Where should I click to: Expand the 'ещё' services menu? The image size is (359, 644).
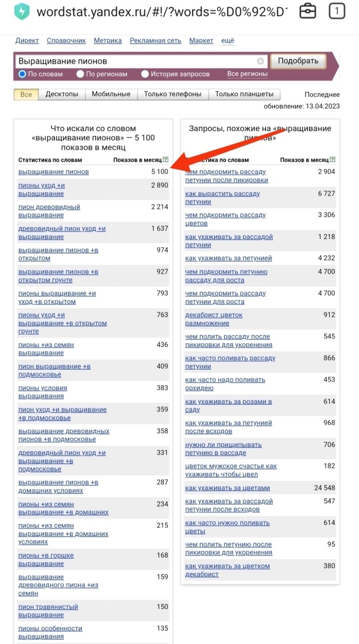point(228,41)
